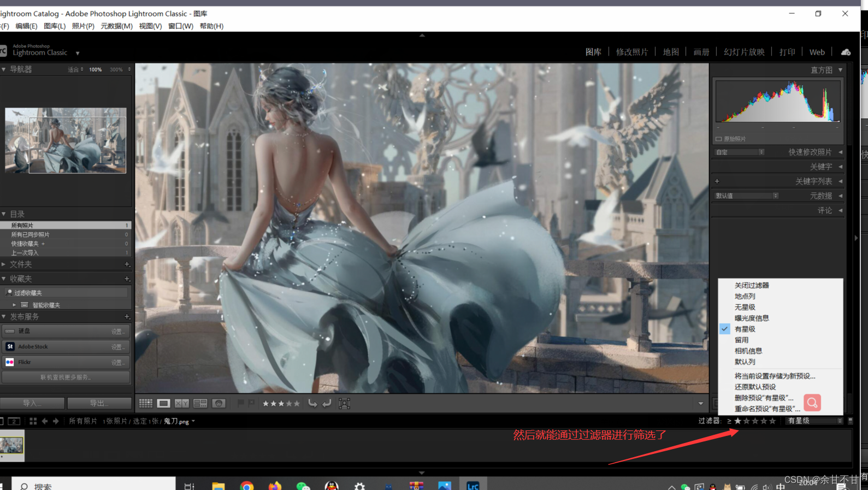This screenshot has height=490, width=868.
Task: Open the cloud sync status icon
Action: 846,52
